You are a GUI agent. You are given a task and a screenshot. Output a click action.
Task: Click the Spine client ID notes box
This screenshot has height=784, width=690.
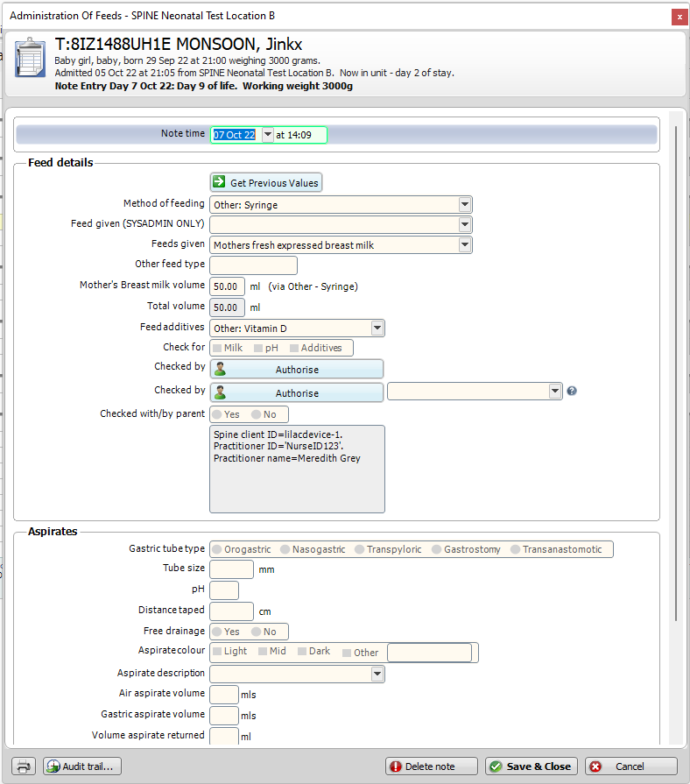(x=298, y=469)
